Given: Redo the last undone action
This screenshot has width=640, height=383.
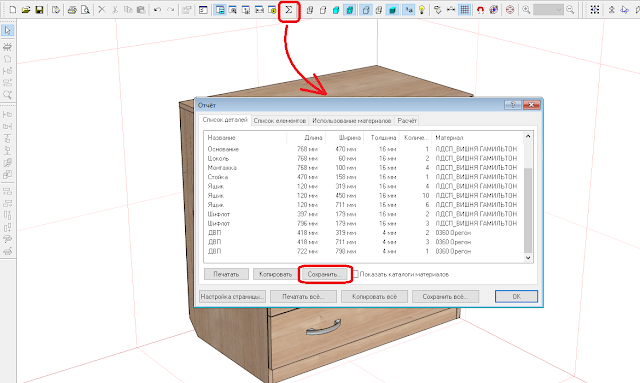Looking at the screenshot, I should (171, 9).
